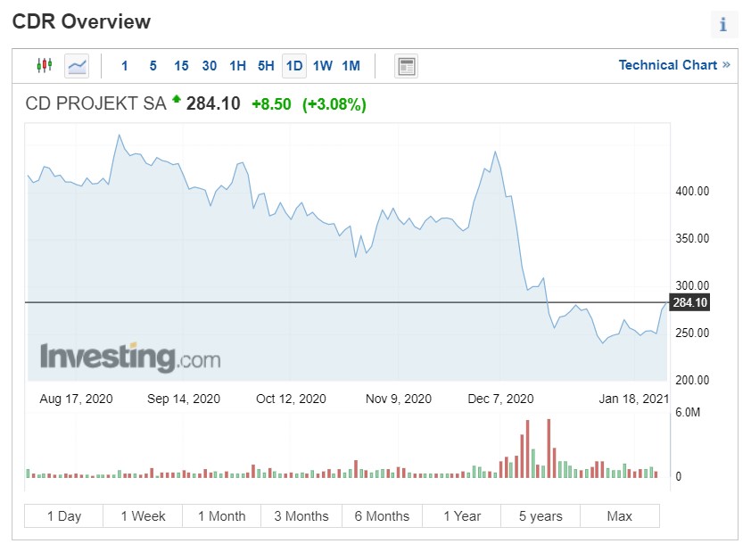Click the (+3.08%) percent change
This screenshot has height=560, width=751.
(x=334, y=104)
